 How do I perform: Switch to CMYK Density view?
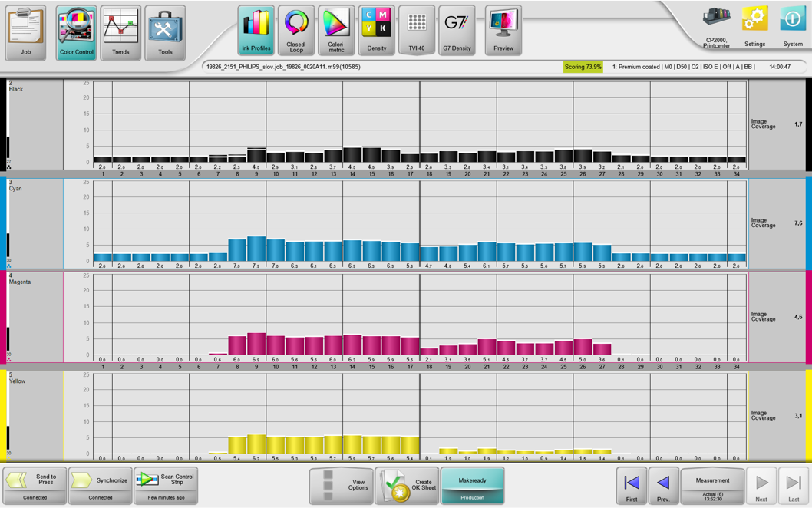click(x=377, y=30)
